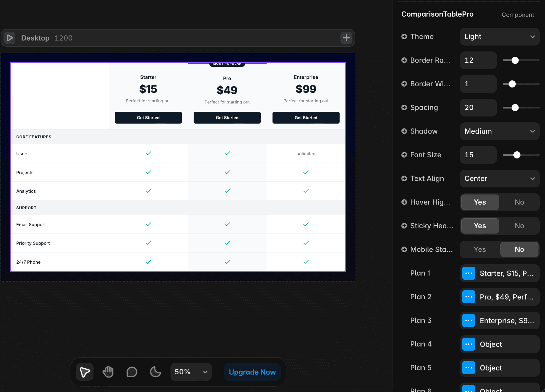Viewport: 545px width, 392px height.
Task: Click the Spacing value field showing 20
Action: (478, 108)
